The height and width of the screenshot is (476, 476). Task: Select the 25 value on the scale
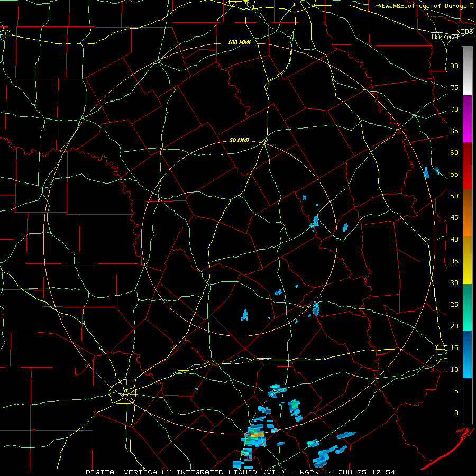tap(454, 305)
